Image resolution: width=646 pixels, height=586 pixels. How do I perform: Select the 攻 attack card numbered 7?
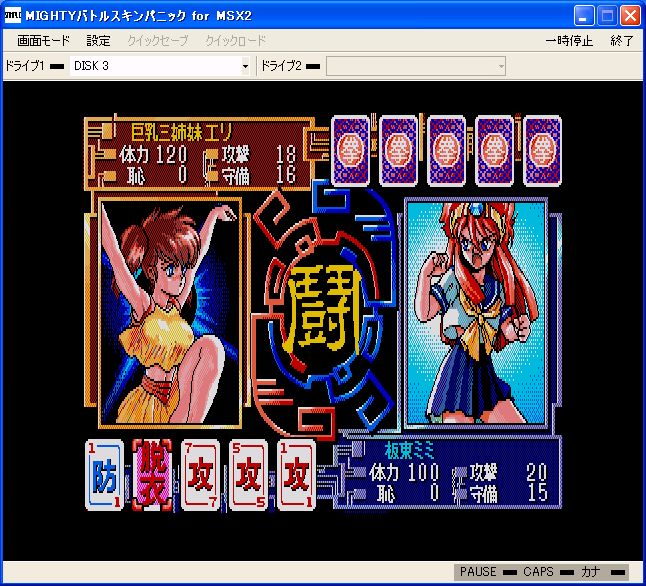pyautogui.click(x=200, y=475)
